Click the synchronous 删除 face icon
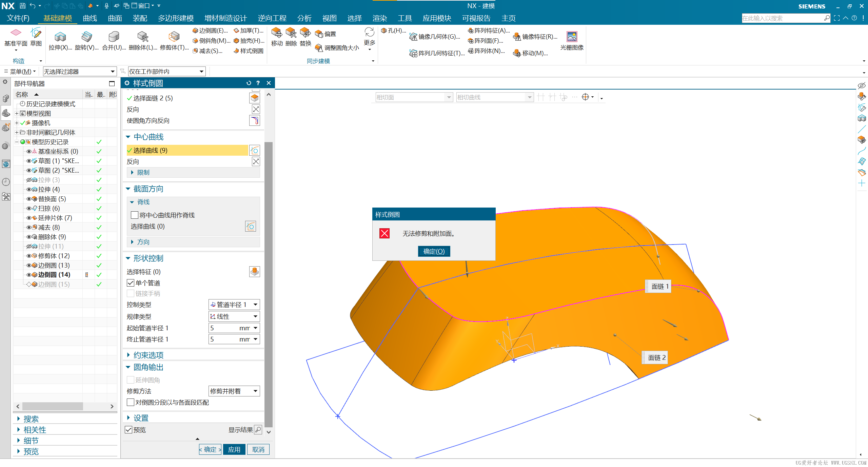This screenshot has width=868, height=467. pos(291,33)
